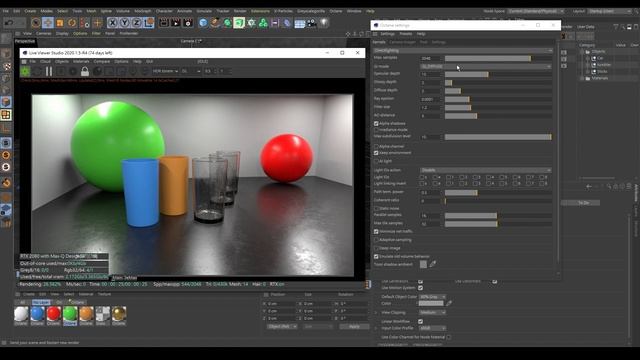Open Input Color Profile dropdown
The height and width of the screenshot is (360, 640).
tap(432, 328)
